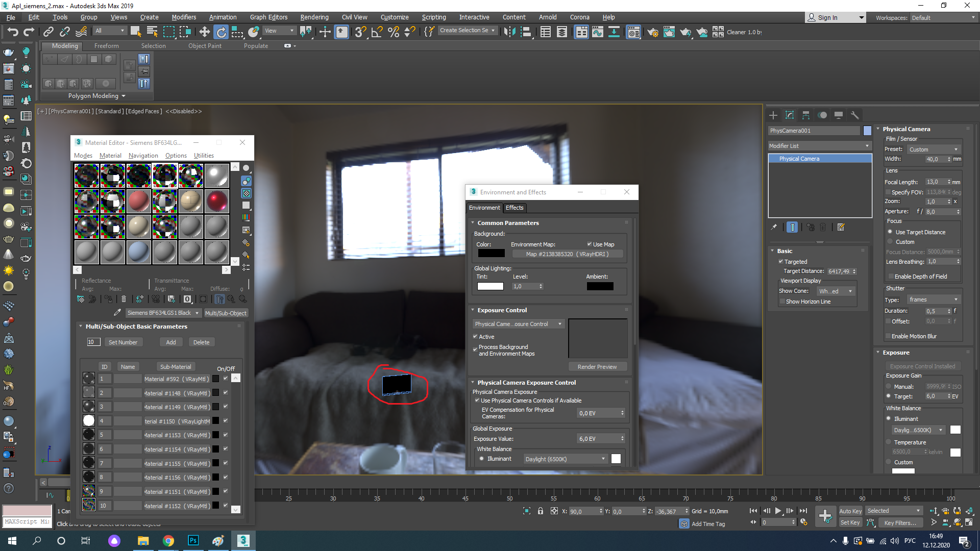Expand the Modifiers List dropdown
Screen dimensions: 980x551
click(818, 145)
